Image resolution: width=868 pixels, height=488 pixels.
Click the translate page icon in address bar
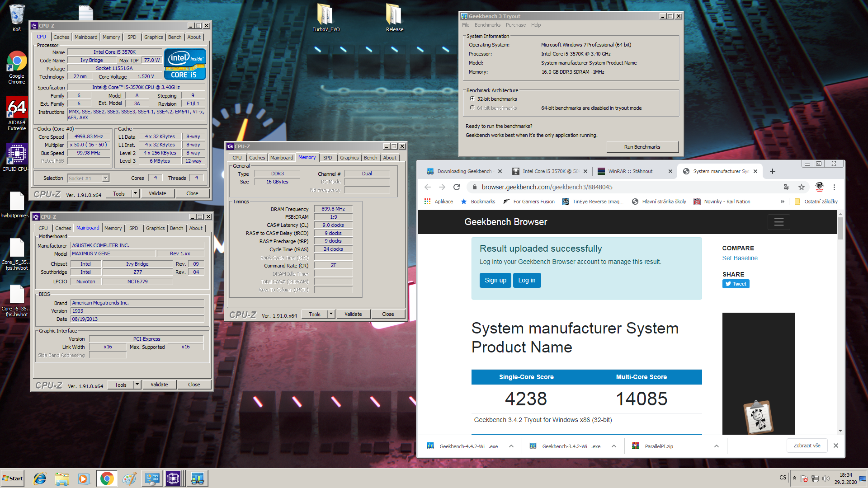[787, 187]
